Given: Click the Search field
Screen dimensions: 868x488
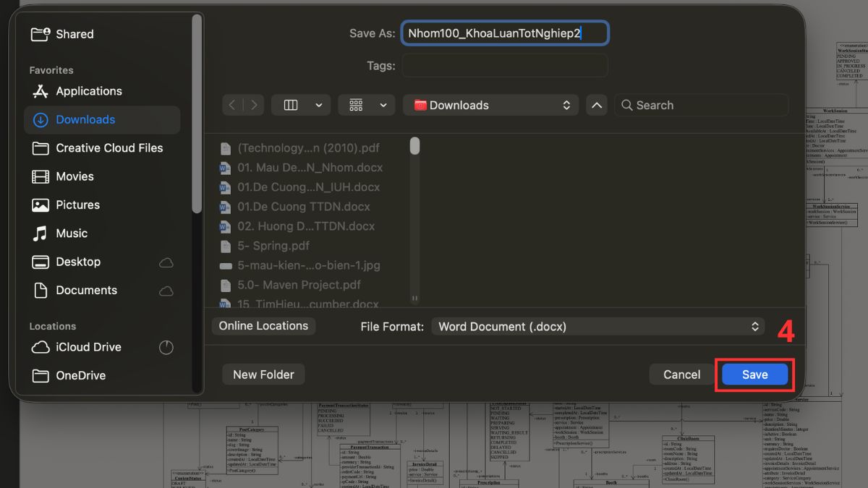Looking at the screenshot, I should [x=701, y=105].
